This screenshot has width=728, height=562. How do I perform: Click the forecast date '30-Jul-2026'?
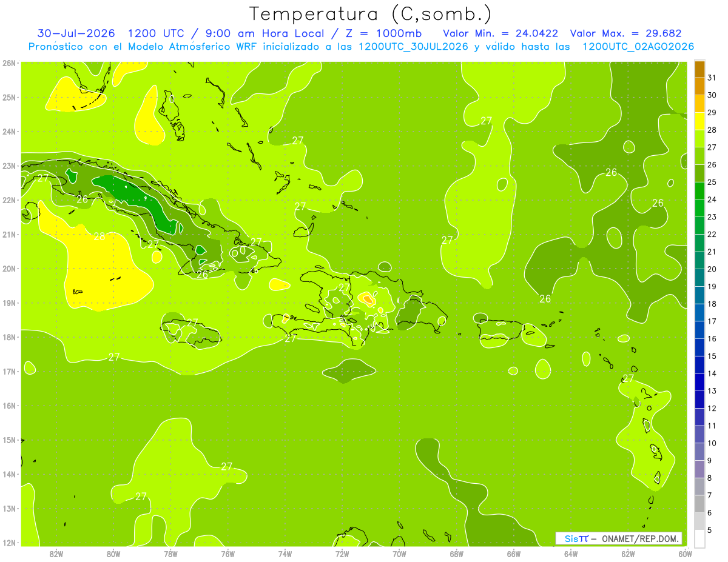coord(76,33)
